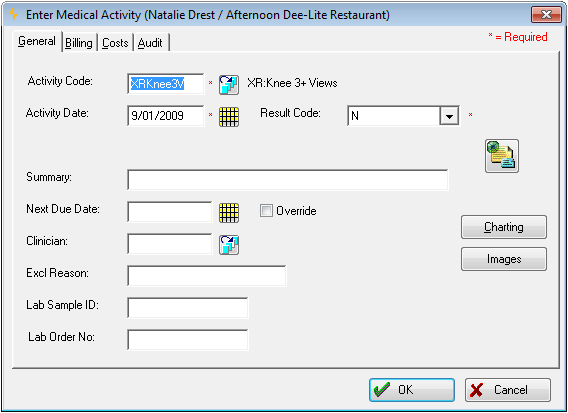Confirm with the OK button
The height and width of the screenshot is (413, 568).
(412, 390)
